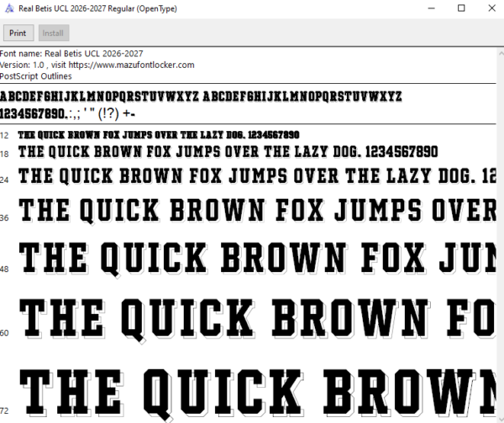The width and height of the screenshot is (504, 423).
Task: Click the window title Real Betis UCL 2026-2027 Regular
Action: 97,8
